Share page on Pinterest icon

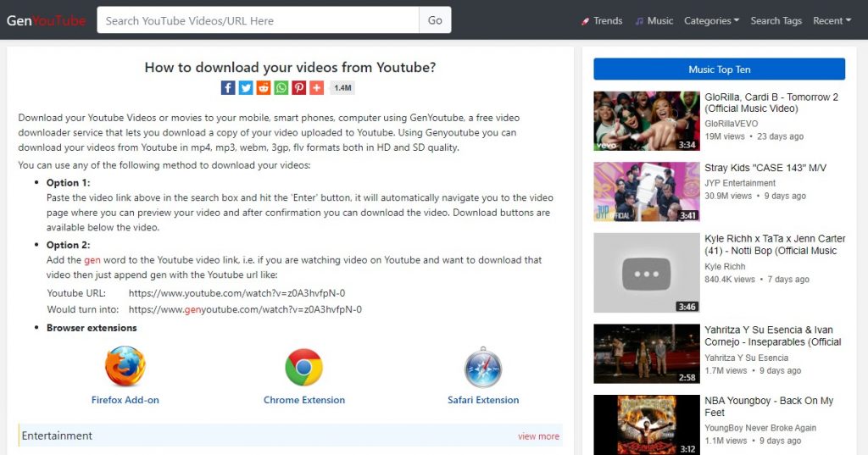[x=299, y=87]
